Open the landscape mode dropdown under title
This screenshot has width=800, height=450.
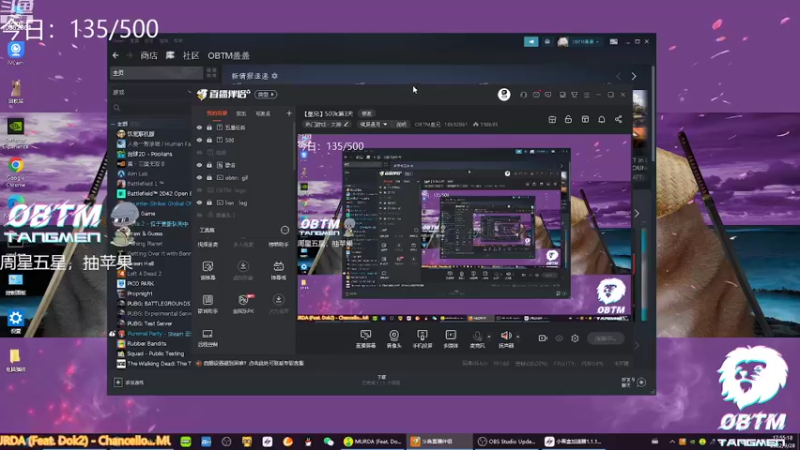[x=373, y=124]
